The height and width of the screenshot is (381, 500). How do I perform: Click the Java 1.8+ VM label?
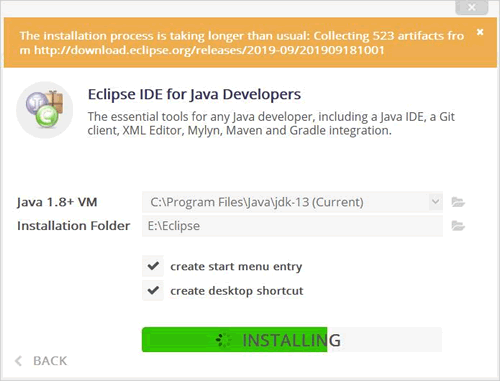(57, 202)
